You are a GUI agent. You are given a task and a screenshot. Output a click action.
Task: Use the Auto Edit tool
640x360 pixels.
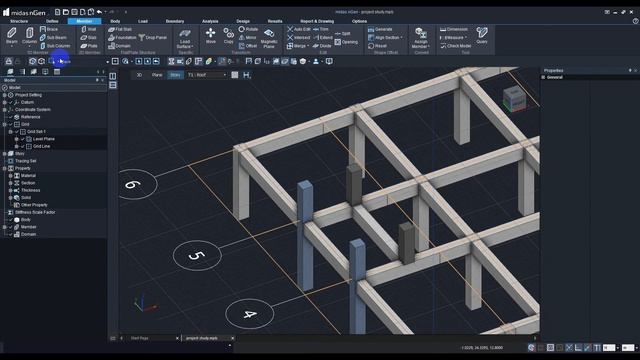[x=299, y=29]
